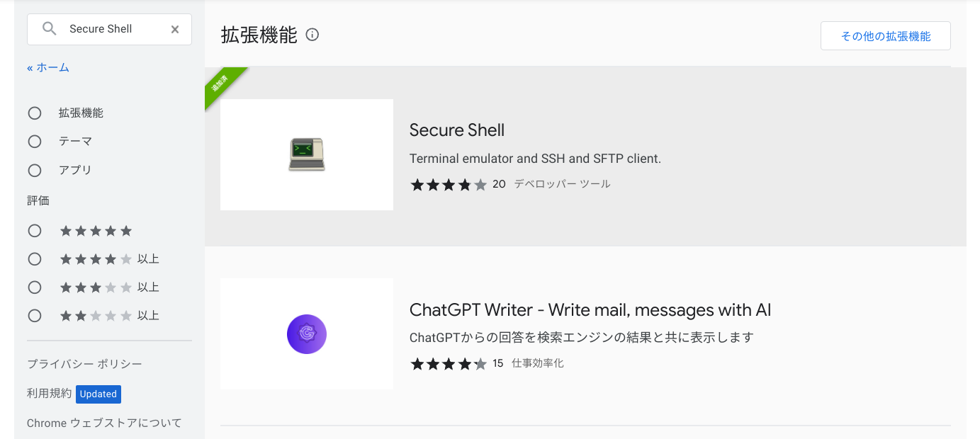Click inside the search input field
The width and height of the screenshot is (980, 439).
point(106,29)
